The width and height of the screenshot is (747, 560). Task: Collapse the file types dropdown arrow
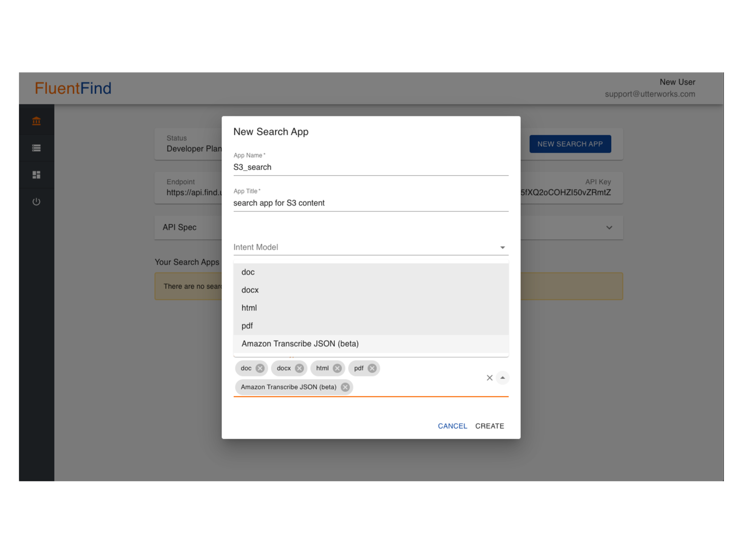(x=503, y=378)
